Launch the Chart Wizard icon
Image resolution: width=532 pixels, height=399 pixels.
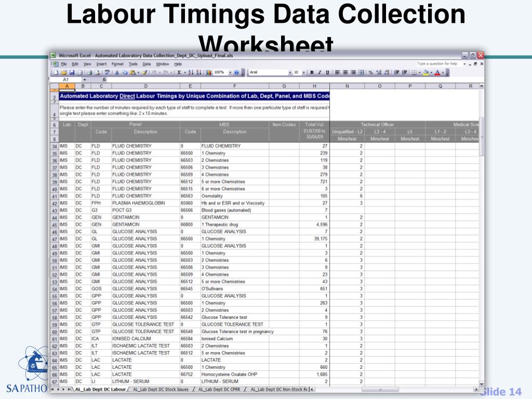click(x=209, y=73)
